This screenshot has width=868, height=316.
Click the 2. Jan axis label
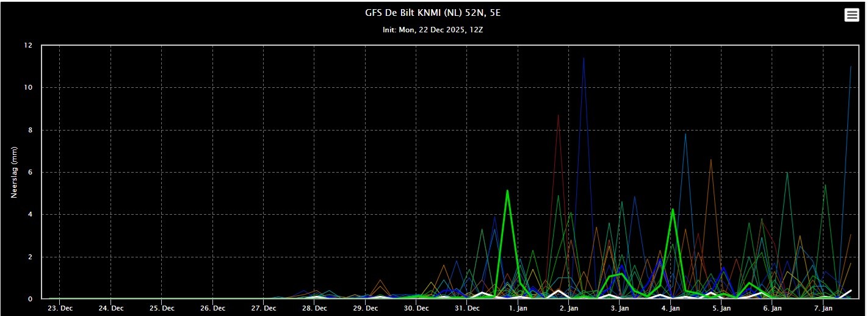coord(569,308)
